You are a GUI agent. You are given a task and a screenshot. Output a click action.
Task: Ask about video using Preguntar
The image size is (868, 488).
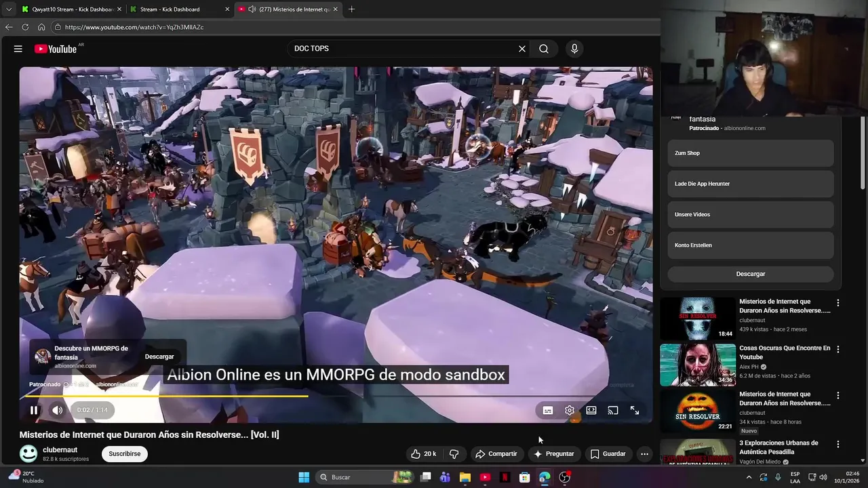554,454
